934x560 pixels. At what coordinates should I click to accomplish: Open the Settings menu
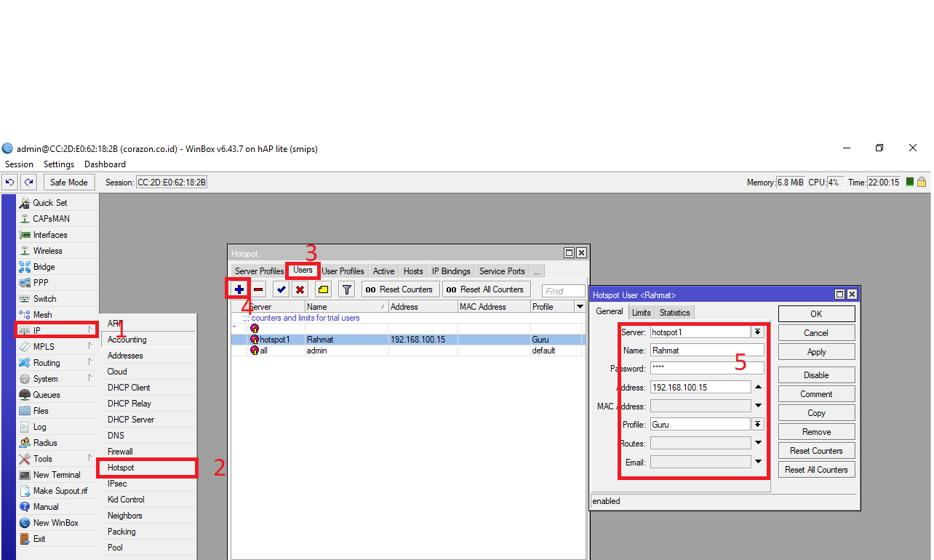(x=59, y=164)
